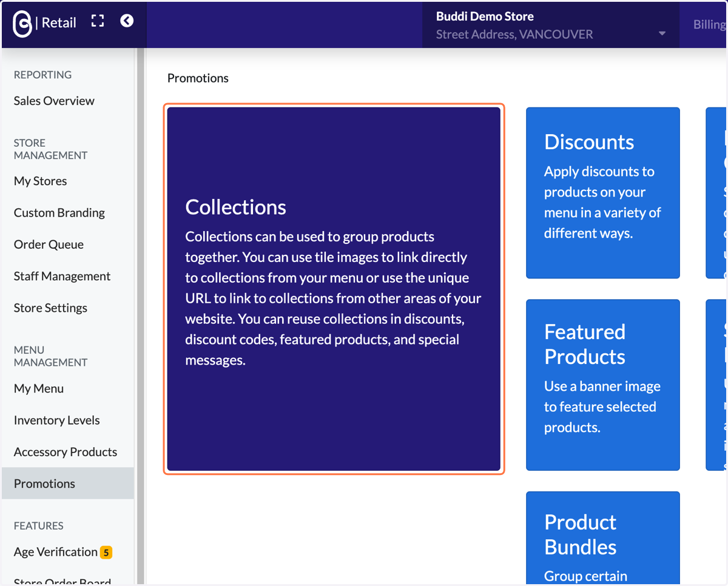The width and height of the screenshot is (728, 586).
Task: Open the Product Bundles card
Action: pyautogui.click(x=603, y=537)
